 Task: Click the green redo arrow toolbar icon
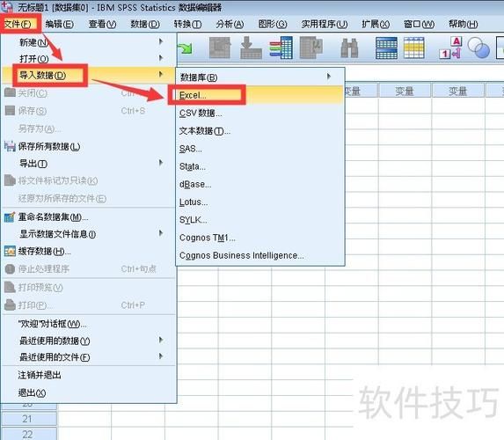tap(185, 48)
